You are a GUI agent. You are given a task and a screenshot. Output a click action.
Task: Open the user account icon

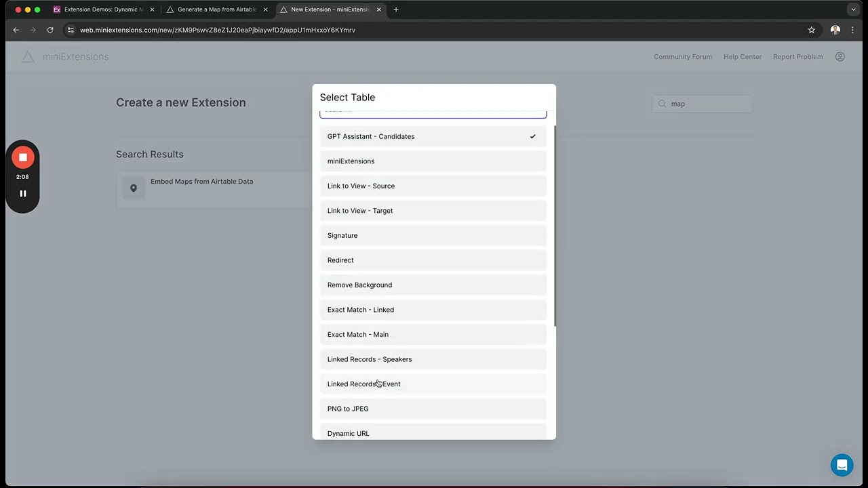[840, 57]
